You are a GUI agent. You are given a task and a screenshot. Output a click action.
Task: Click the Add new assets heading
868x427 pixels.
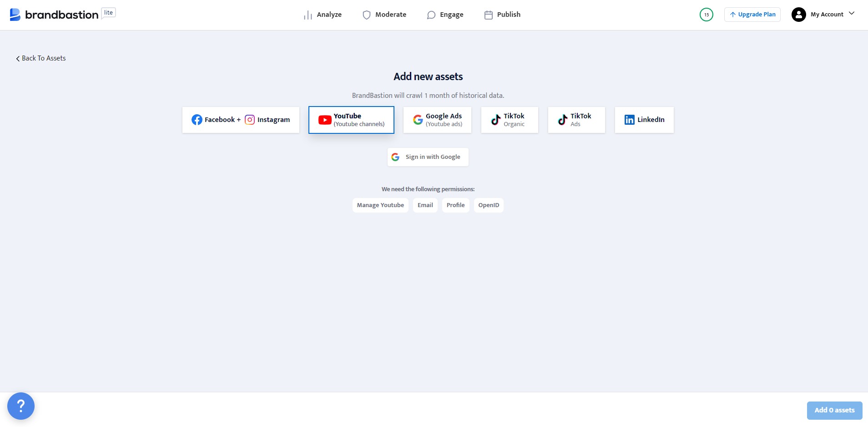pos(428,76)
